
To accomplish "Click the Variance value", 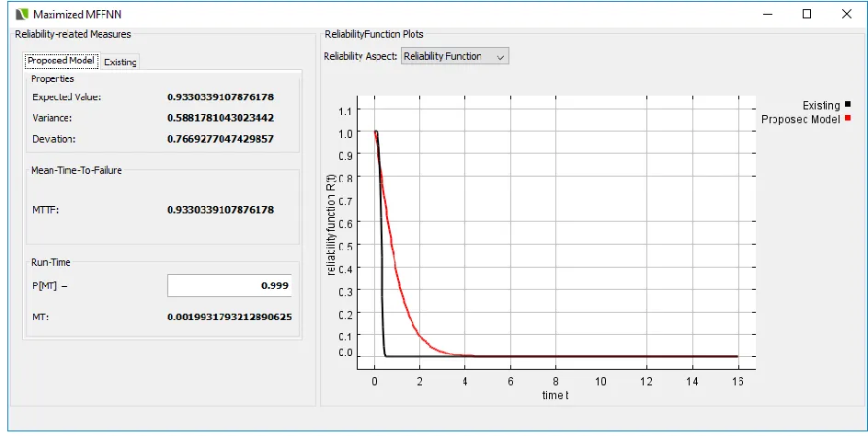I will coord(221,118).
